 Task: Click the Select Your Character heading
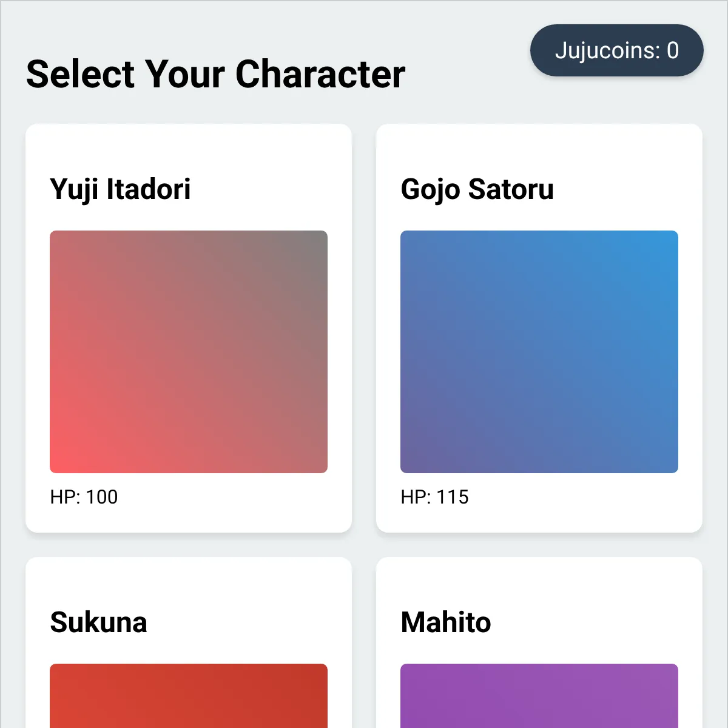[x=215, y=74]
